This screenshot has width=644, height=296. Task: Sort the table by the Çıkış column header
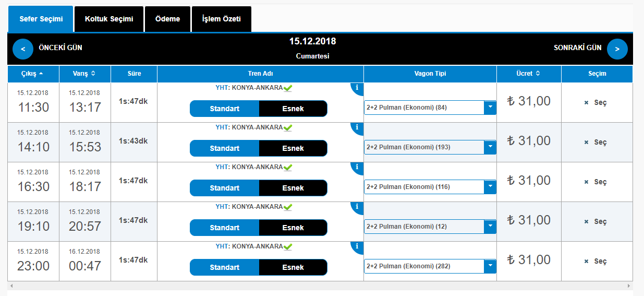[33, 74]
